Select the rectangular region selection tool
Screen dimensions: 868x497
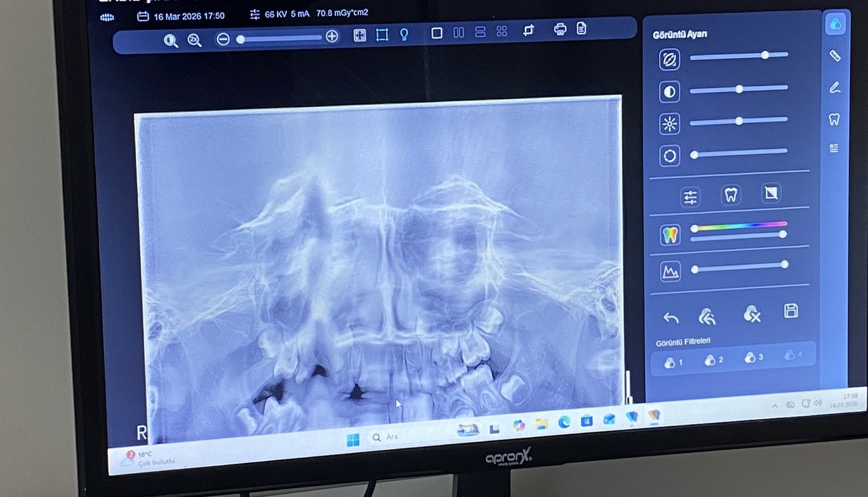(x=382, y=35)
